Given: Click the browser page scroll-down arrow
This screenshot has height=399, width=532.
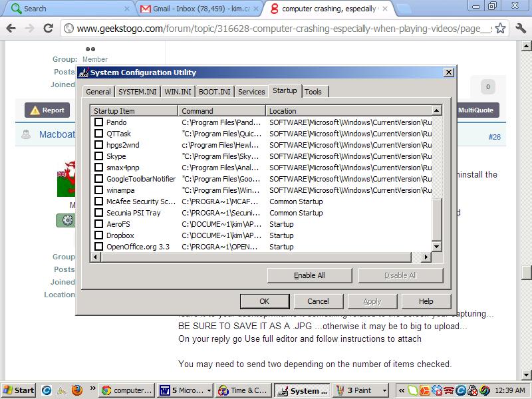Looking at the screenshot, I should pos(526,374).
